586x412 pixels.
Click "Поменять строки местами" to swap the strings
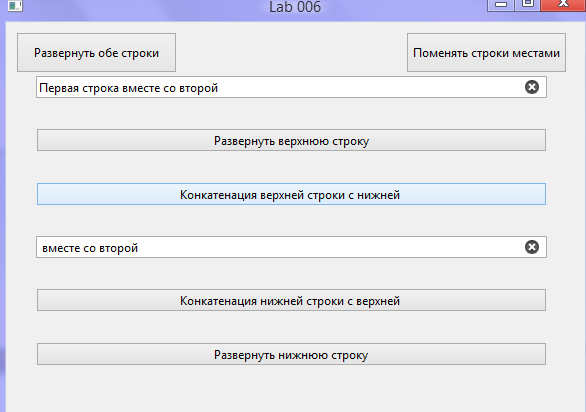(486, 52)
